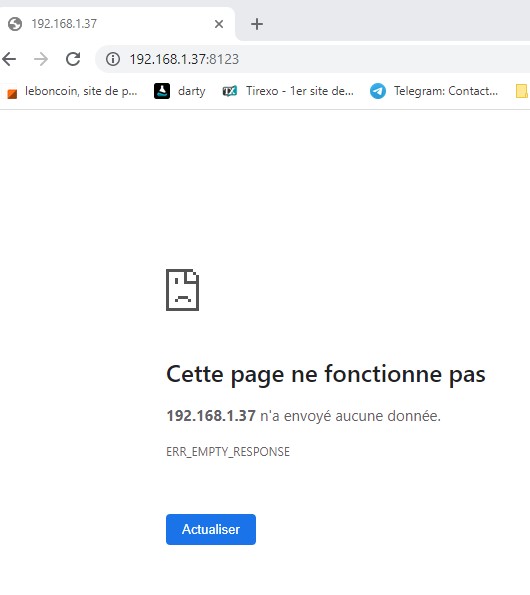Click the forward navigation arrow
530x595 pixels.
(x=41, y=59)
